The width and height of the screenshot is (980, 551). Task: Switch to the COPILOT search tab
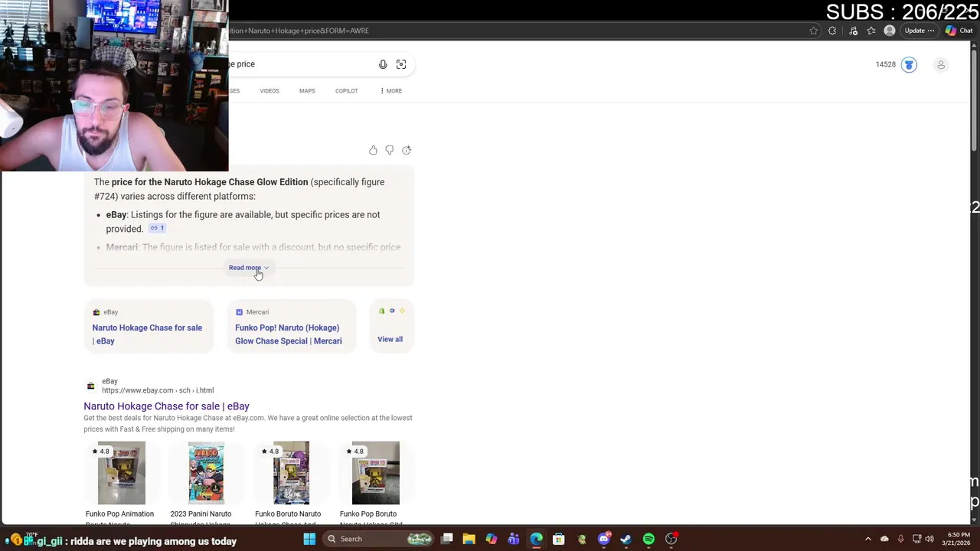click(x=347, y=91)
